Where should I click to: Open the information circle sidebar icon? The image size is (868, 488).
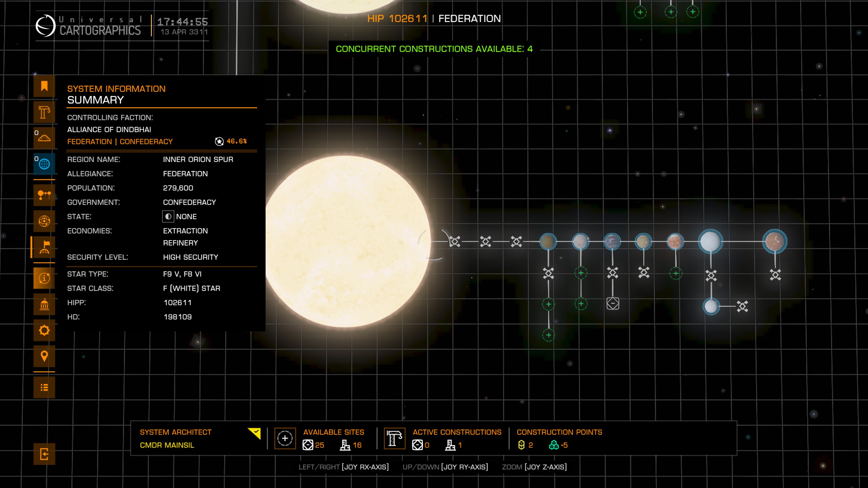pyautogui.click(x=44, y=278)
